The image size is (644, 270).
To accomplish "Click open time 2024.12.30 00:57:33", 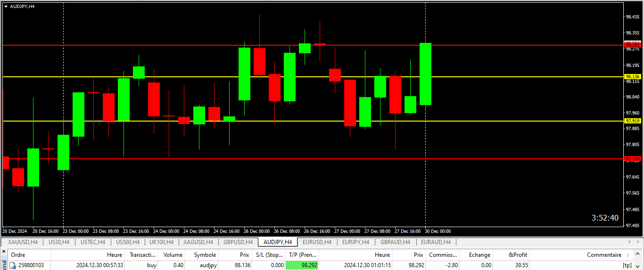I will [99, 266].
